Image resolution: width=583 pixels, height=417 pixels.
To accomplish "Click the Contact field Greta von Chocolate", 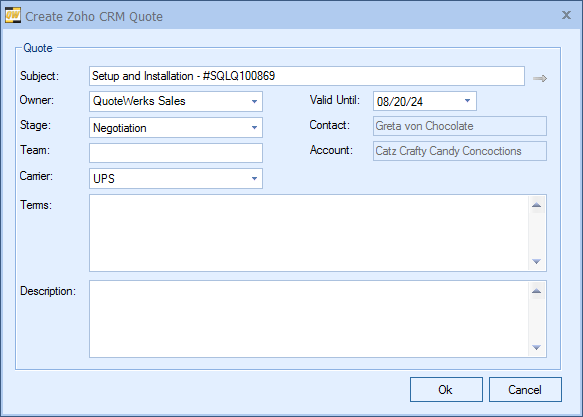I will [x=460, y=126].
